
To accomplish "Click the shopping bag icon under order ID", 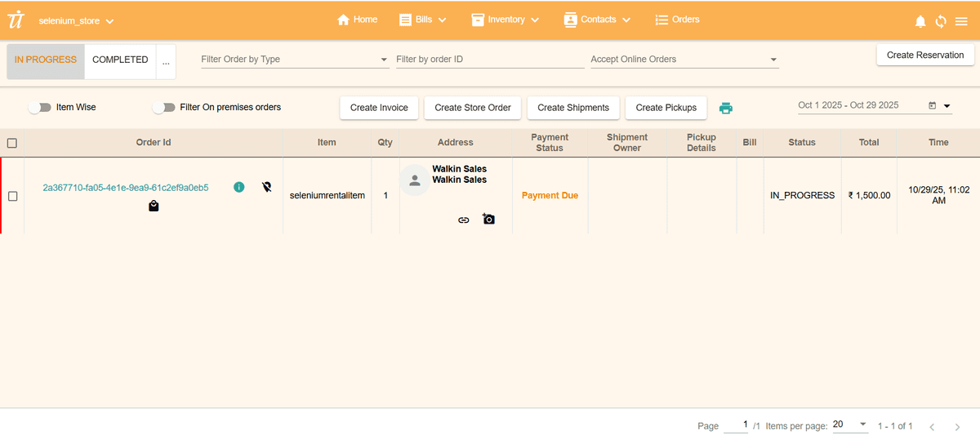I will click(x=154, y=206).
